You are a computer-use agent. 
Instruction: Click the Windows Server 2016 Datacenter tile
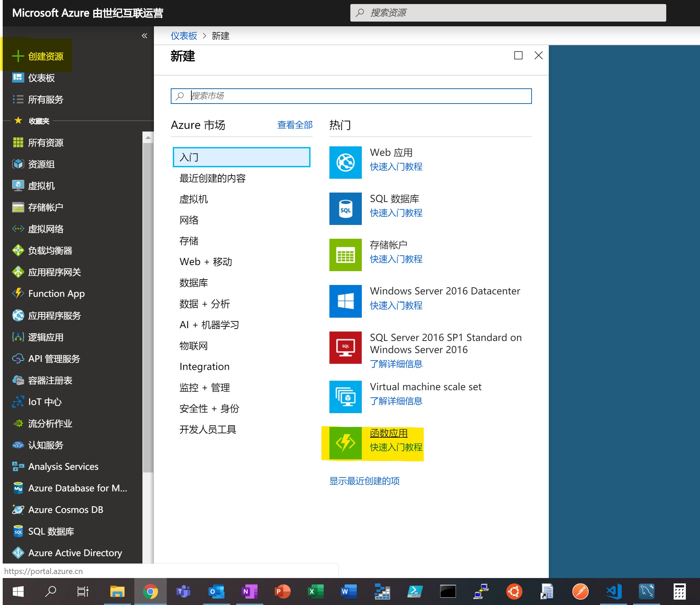tap(345, 301)
